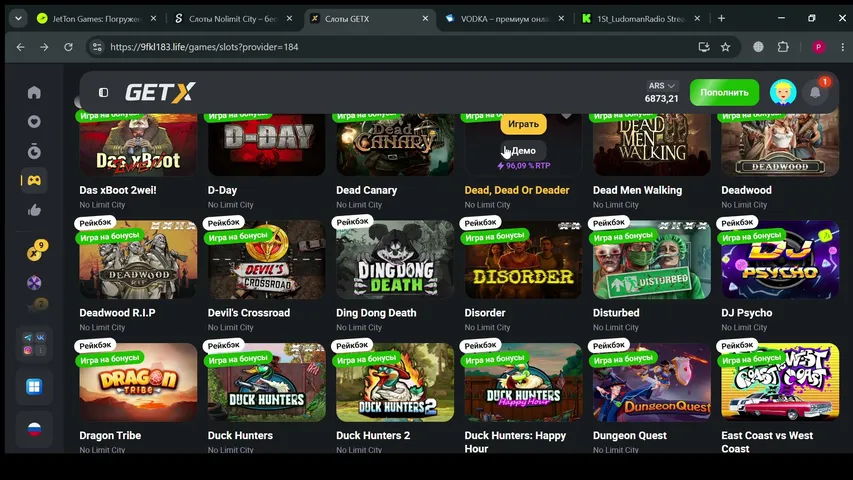This screenshot has width=853, height=480.
Task: Open the ARS currency dropdown
Action: pyautogui.click(x=662, y=86)
